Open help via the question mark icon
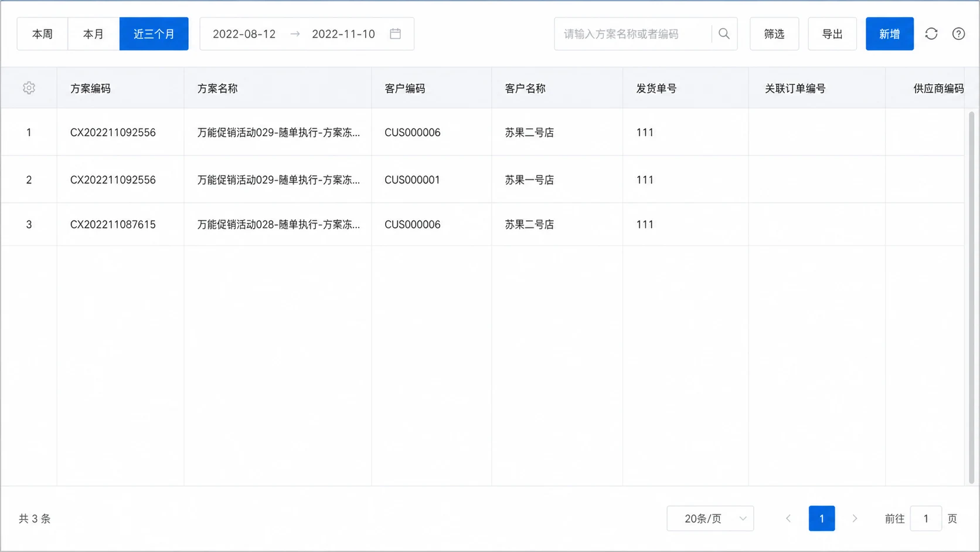This screenshot has width=980, height=552. 958,34
